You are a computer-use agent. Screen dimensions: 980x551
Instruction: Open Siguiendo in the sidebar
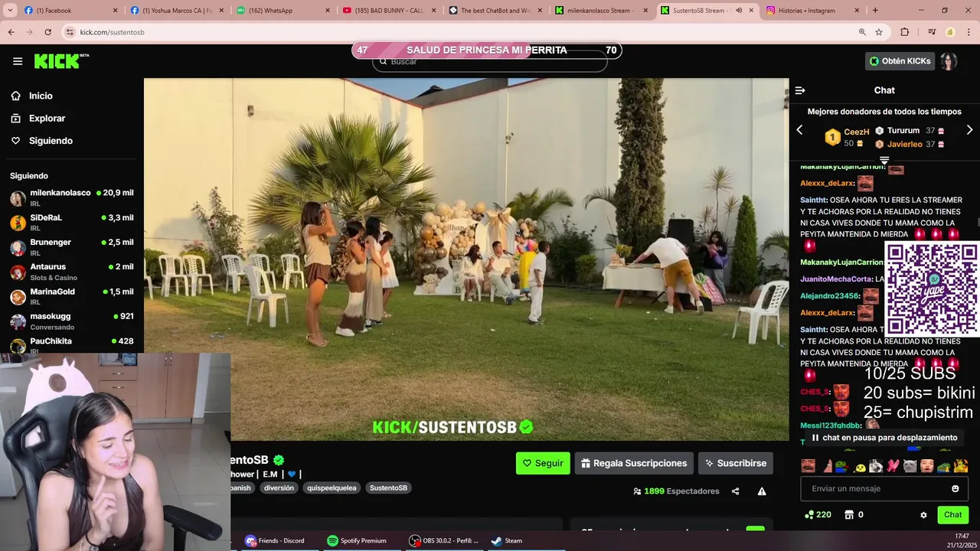(x=51, y=141)
